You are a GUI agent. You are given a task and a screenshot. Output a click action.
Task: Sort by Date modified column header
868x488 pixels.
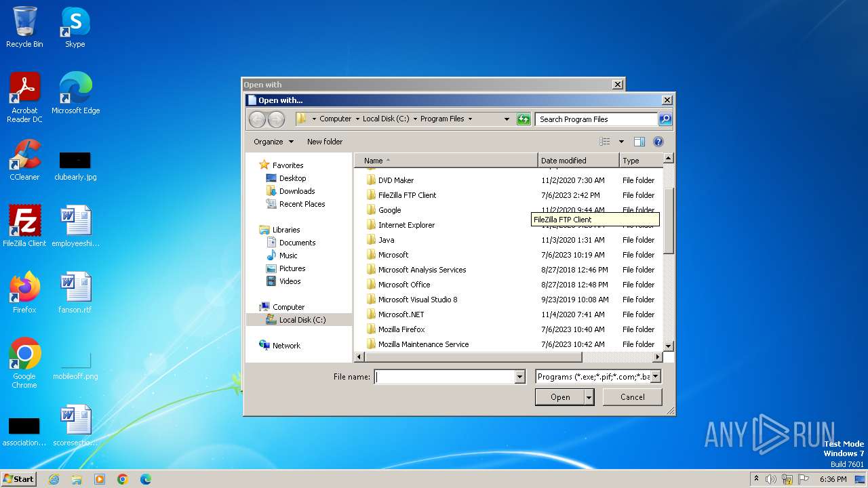point(579,161)
